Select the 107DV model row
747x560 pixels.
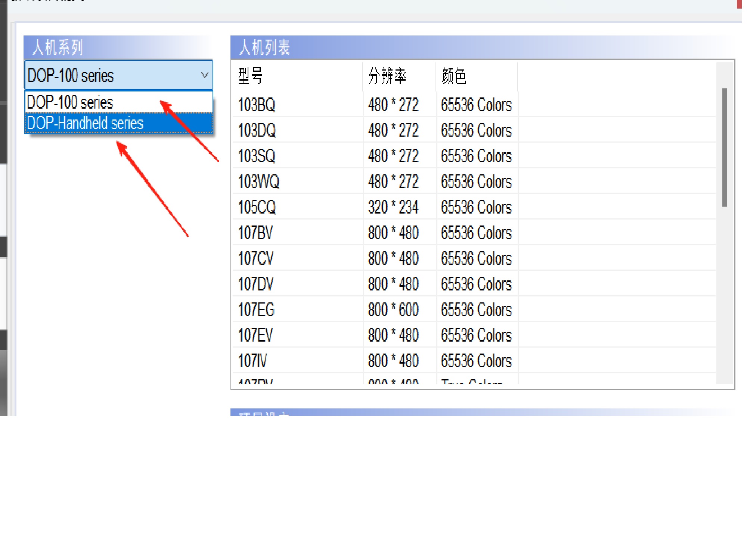(256, 284)
